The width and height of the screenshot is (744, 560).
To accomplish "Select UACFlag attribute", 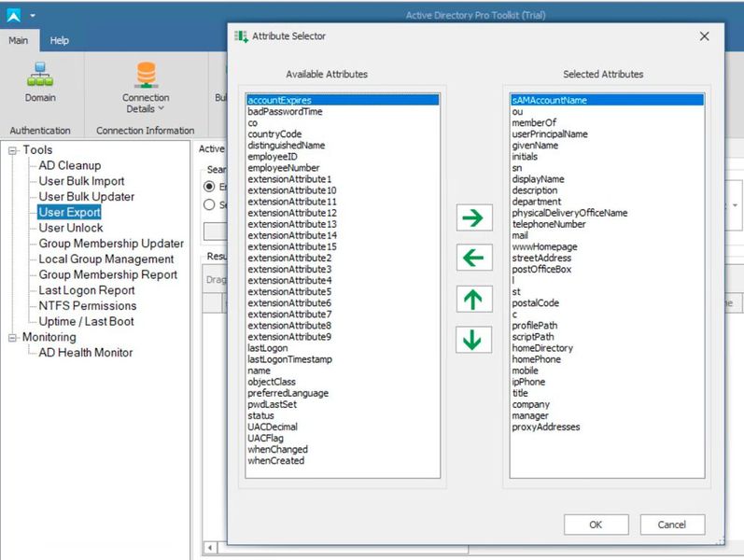I will (x=265, y=438).
